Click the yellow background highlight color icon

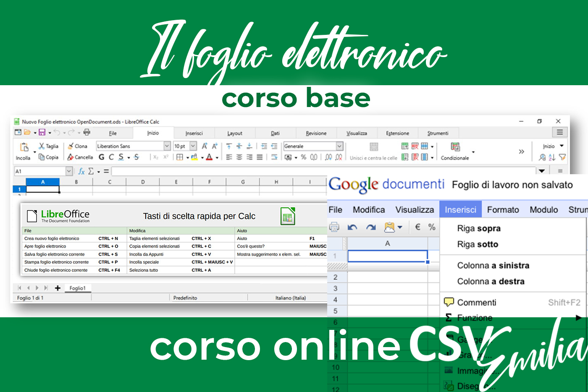(194, 157)
